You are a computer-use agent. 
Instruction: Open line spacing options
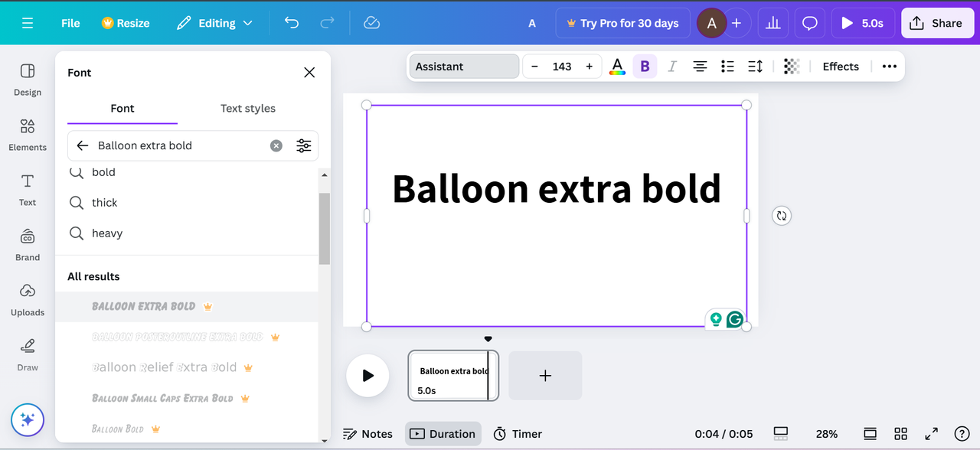pos(755,67)
